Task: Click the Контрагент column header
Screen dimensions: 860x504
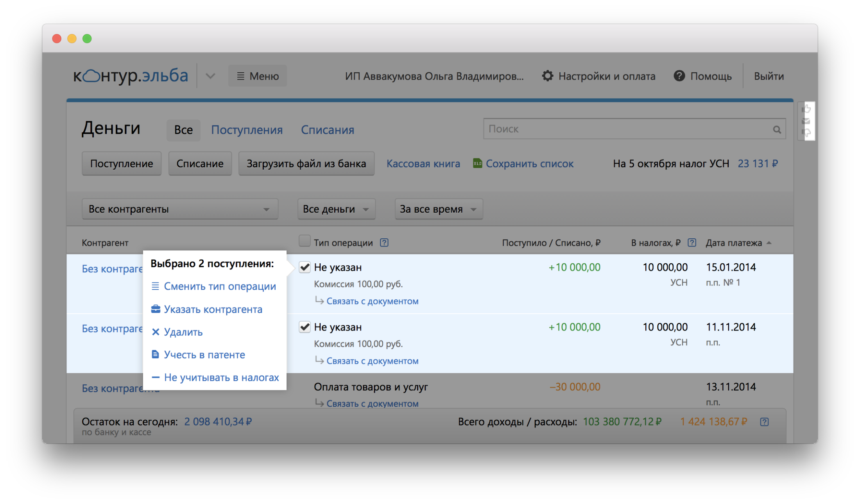Action: 105,243
